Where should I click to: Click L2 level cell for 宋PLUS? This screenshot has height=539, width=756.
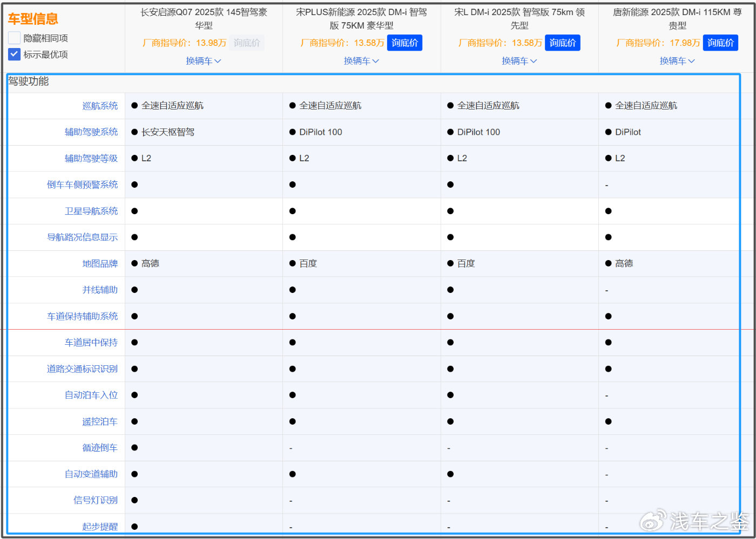304,158
